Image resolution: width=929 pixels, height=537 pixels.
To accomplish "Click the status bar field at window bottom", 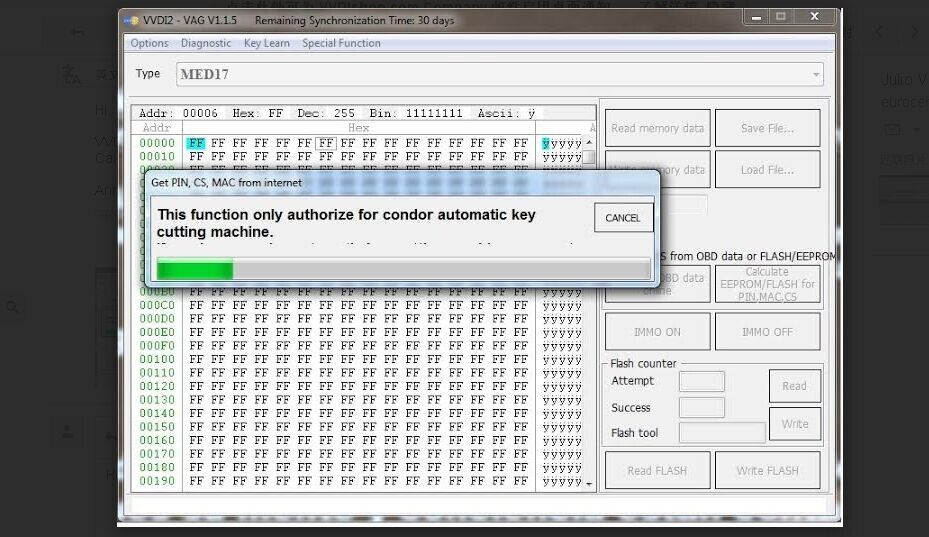I will pos(478,505).
